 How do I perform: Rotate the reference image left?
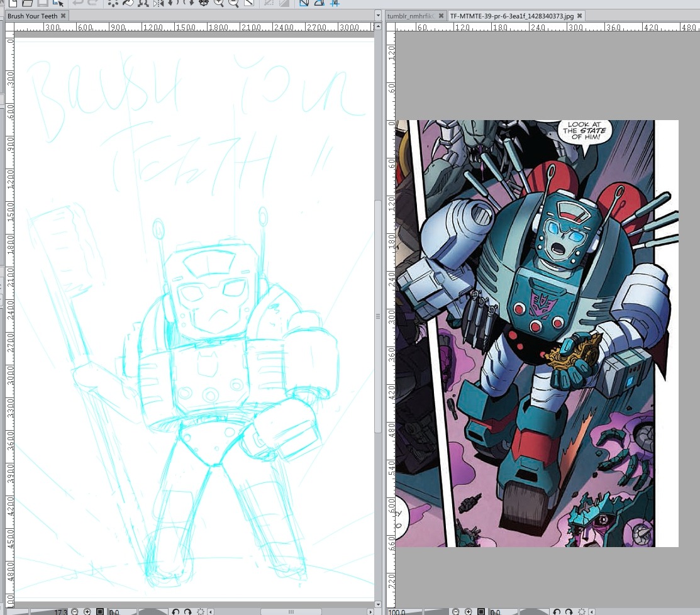556,611
